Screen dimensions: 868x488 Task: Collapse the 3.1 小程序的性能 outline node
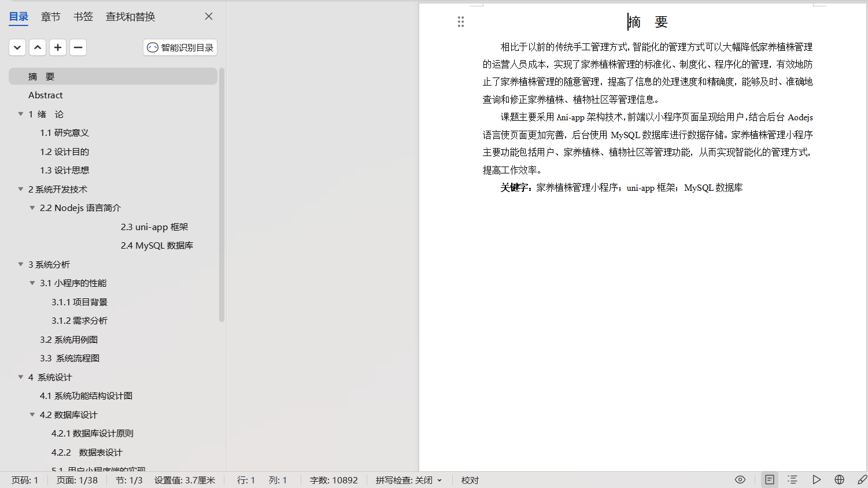[x=32, y=283]
